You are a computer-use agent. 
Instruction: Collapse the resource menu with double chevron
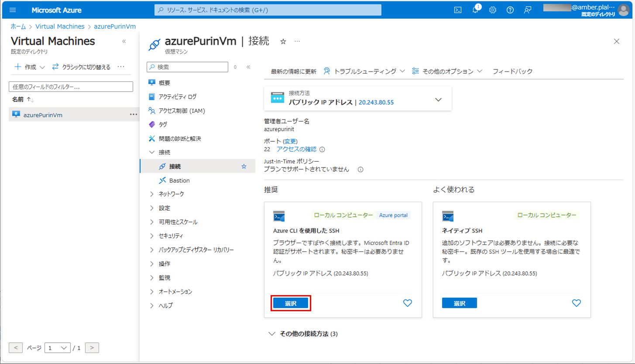point(248,67)
